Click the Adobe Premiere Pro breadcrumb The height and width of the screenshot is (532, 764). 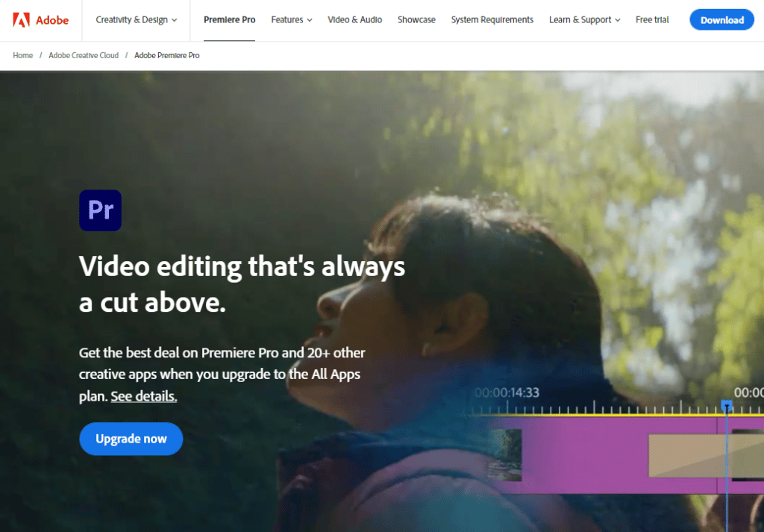167,56
